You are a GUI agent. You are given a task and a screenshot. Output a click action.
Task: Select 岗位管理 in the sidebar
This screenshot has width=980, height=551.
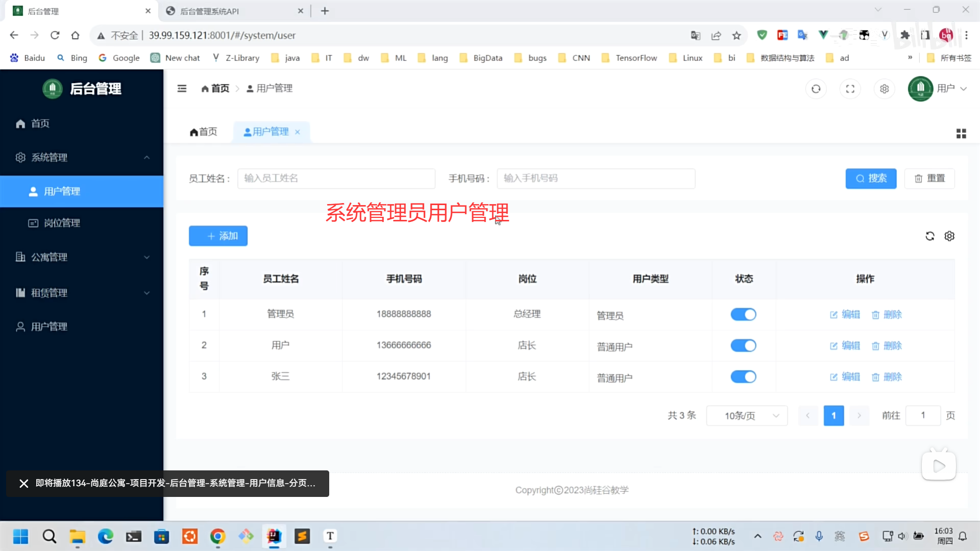pyautogui.click(x=62, y=223)
